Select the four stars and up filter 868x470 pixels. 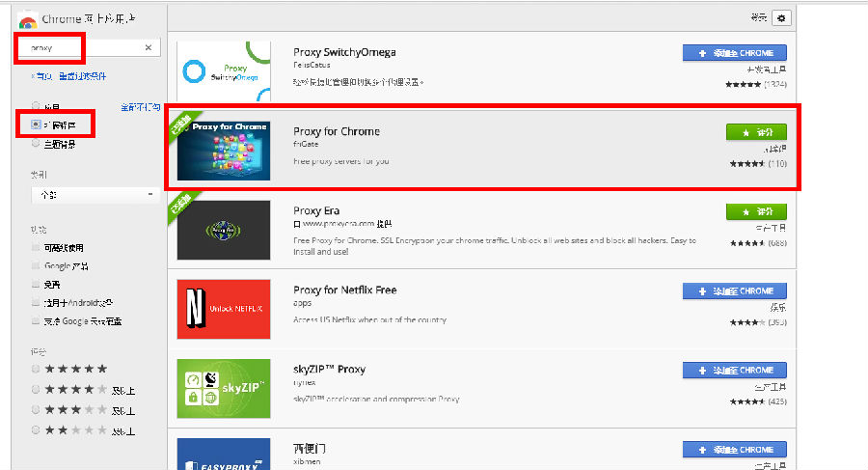(36, 389)
